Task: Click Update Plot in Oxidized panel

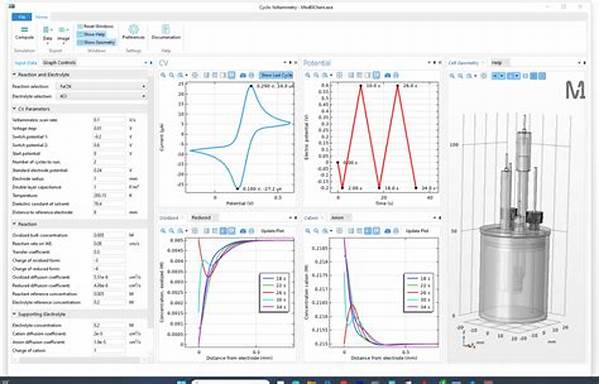Action: [272, 231]
